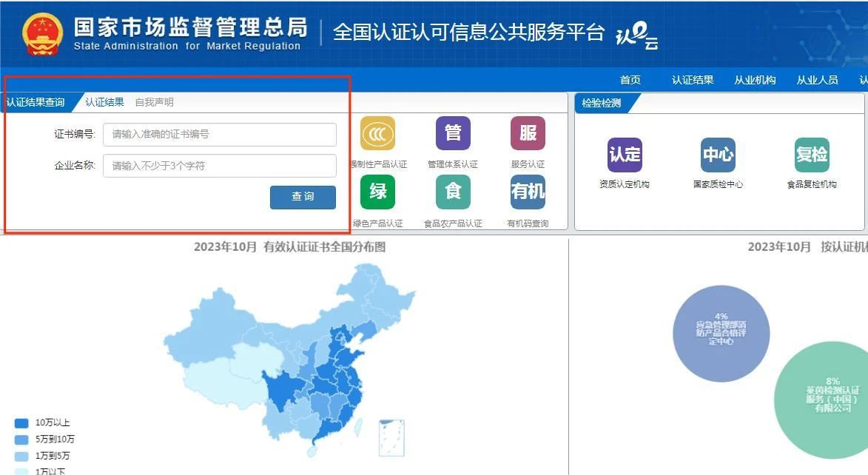Click the national emblem logo
The width and height of the screenshot is (868, 475).
43,34
